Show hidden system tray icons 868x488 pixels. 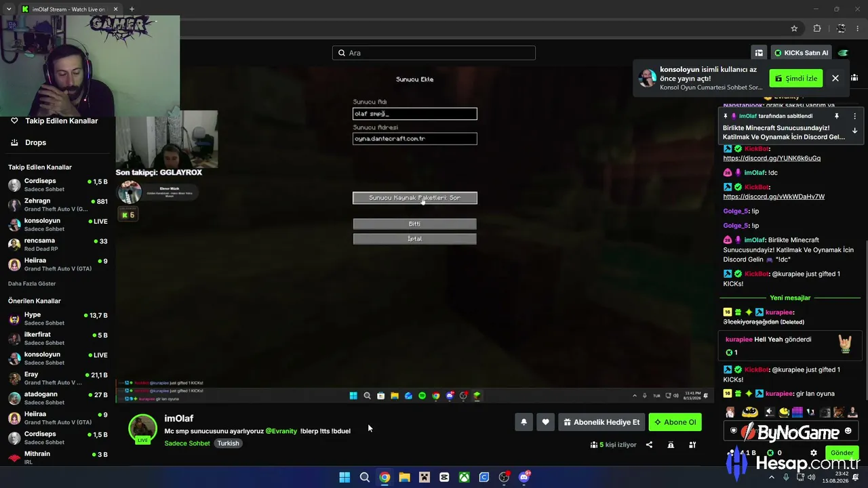tap(772, 477)
